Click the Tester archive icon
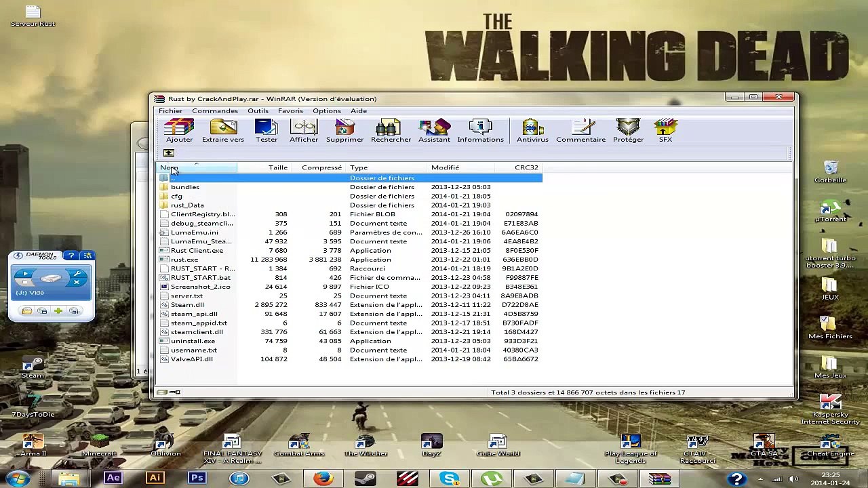868x488 pixels. coord(267,130)
